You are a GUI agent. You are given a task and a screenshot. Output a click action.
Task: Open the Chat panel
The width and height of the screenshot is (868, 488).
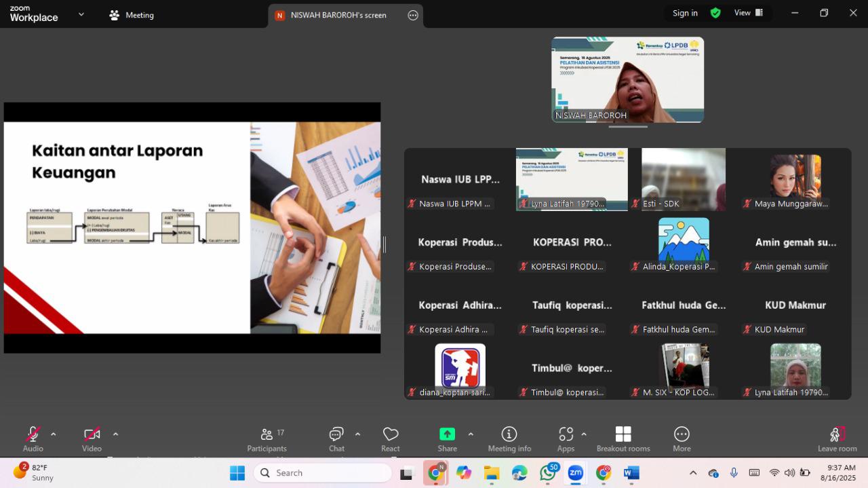336,439
